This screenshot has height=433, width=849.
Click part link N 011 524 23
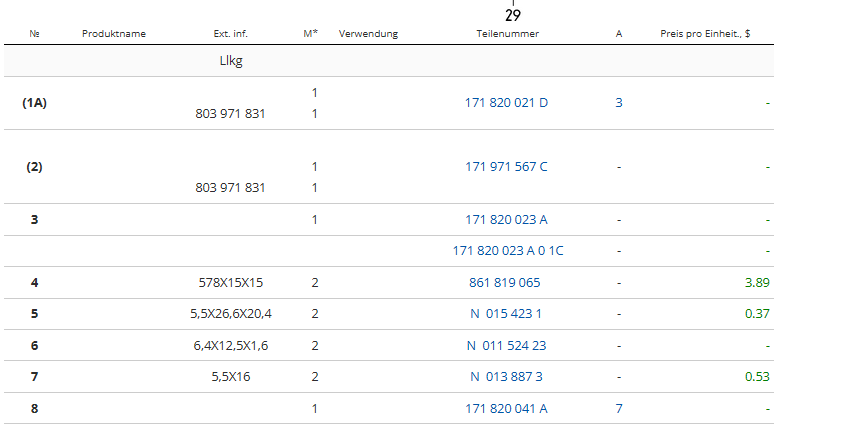(508, 346)
